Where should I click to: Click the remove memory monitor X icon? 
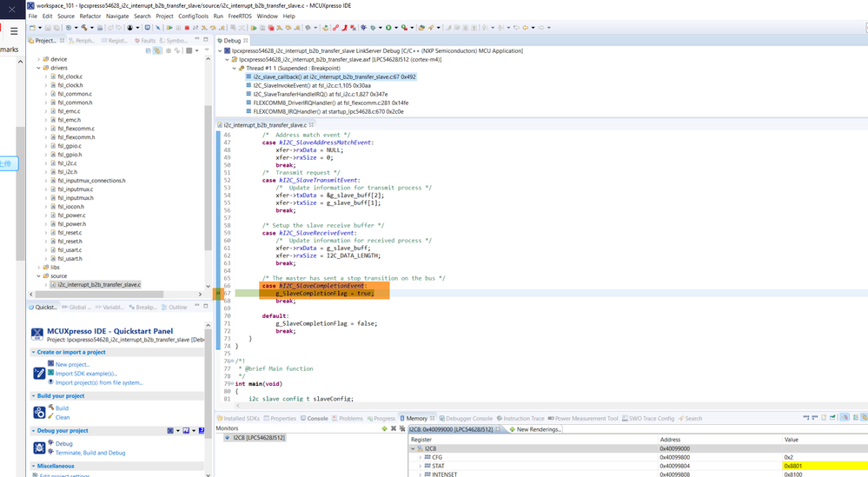tap(394, 428)
